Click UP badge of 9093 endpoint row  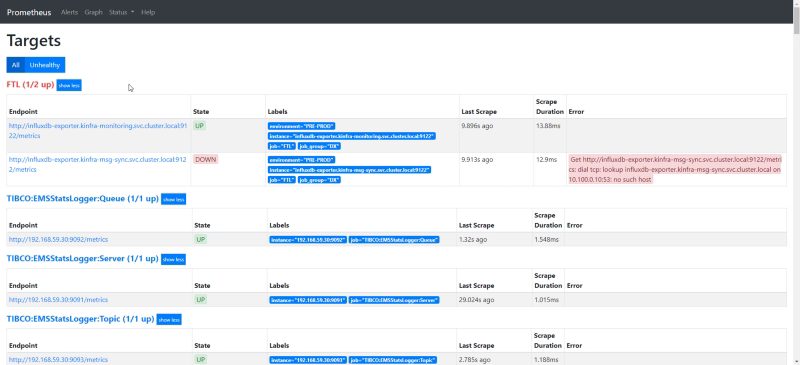pos(201,360)
